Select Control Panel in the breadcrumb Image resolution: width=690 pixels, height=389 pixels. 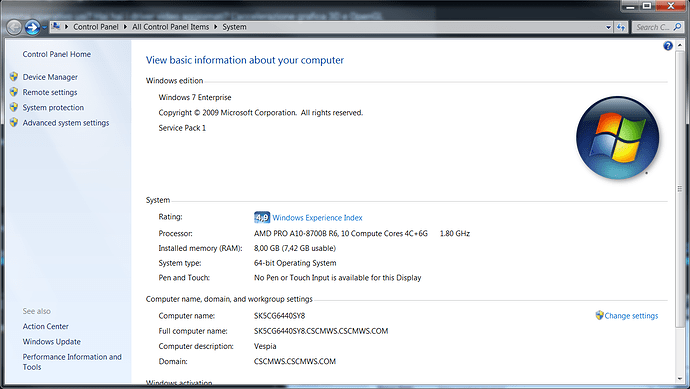95,27
